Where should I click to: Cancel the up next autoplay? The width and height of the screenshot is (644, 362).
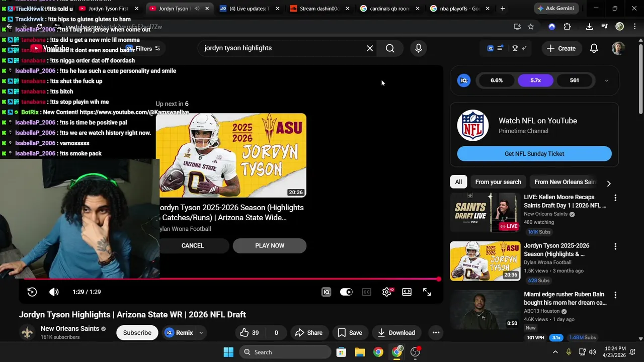[x=193, y=246]
